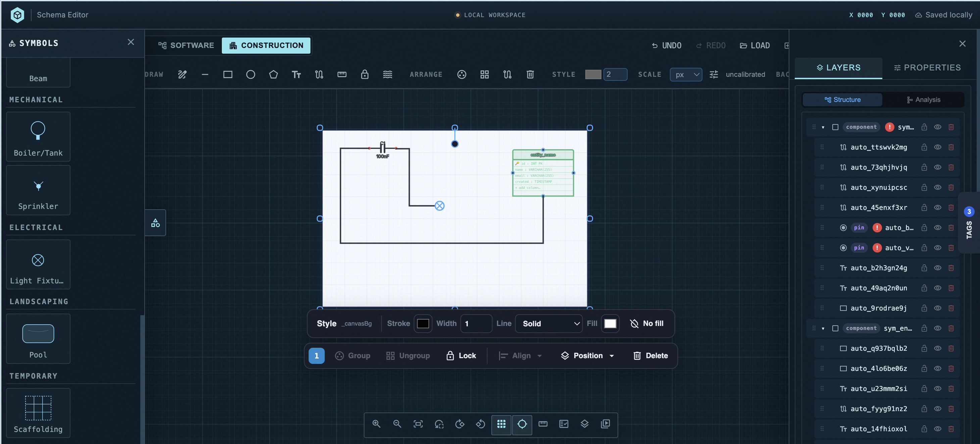Select the Boiler/Tank symbol

(x=38, y=137)
